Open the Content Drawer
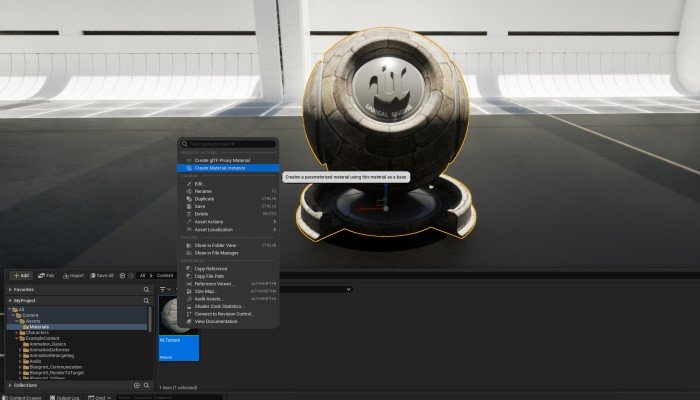The width and height of the screenshot is (700, 400). (x=22, y=397)
